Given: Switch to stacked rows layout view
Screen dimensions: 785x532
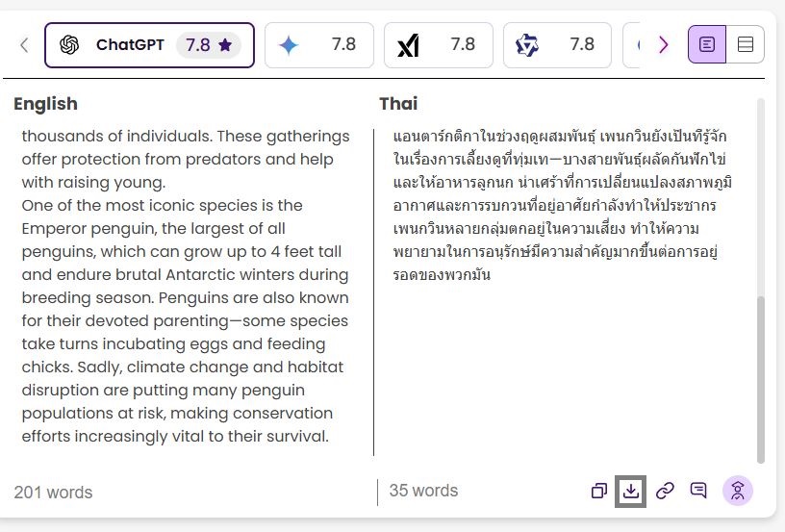Looking at the screenshot, I should [x=745, y=44].
